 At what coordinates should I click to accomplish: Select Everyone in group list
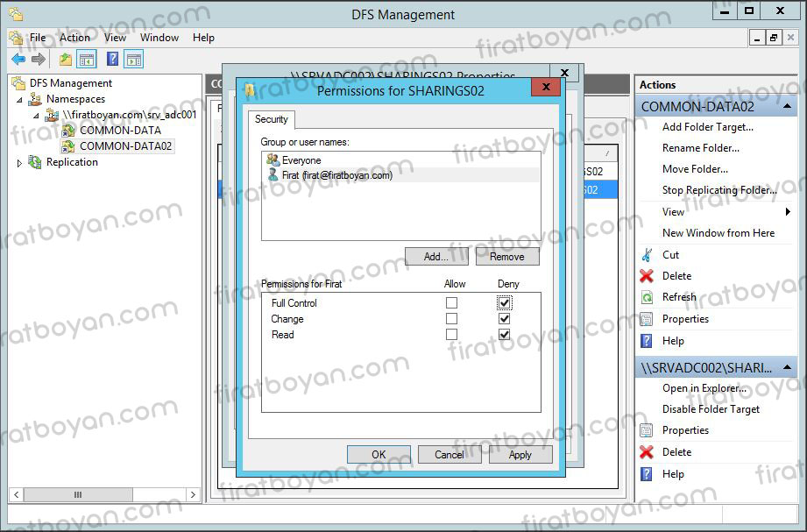coord(401,160)
